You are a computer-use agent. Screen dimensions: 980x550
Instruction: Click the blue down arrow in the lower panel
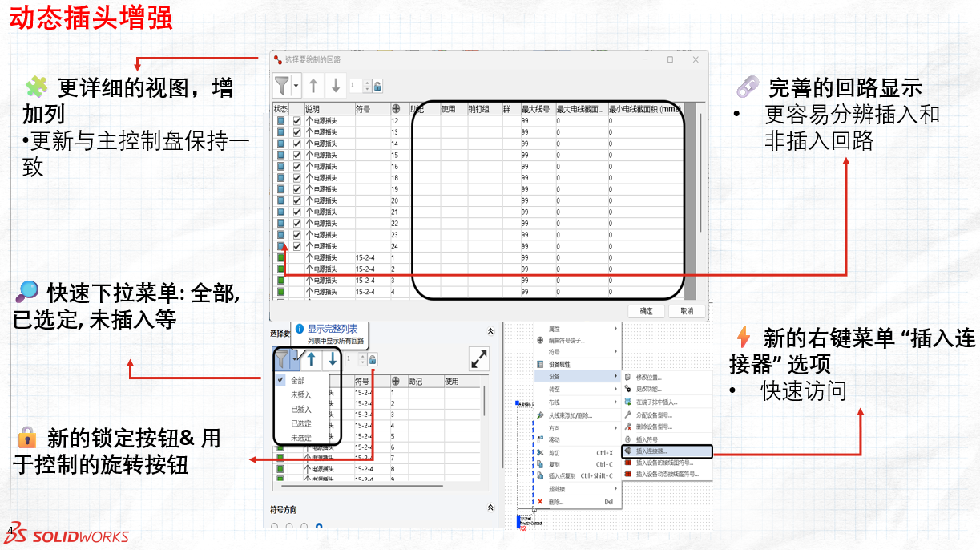click(x=332, y=359)
